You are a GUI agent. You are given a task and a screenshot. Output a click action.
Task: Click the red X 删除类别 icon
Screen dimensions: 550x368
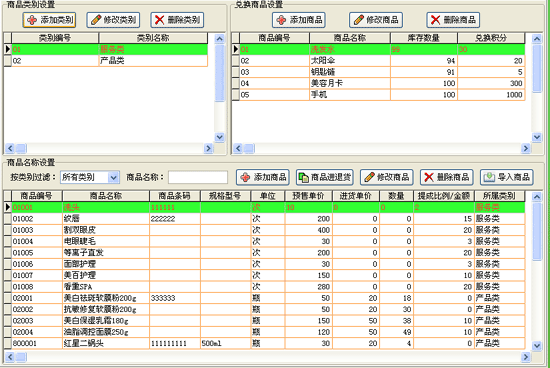[x=160, y=20]
